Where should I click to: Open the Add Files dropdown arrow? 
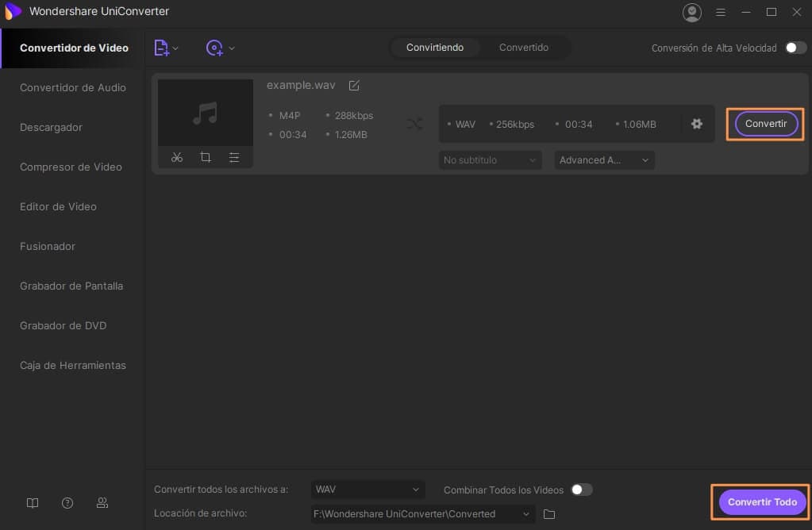(175, 48)
